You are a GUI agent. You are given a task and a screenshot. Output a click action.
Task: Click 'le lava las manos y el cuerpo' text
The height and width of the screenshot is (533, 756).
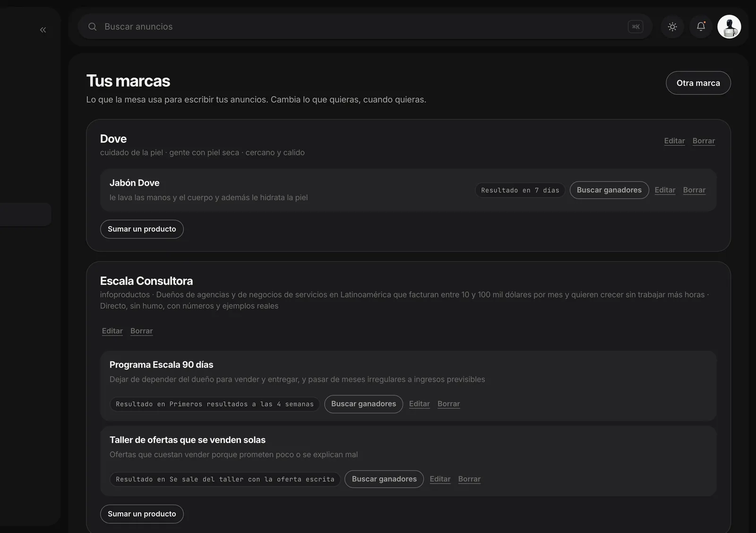(208, 197)
